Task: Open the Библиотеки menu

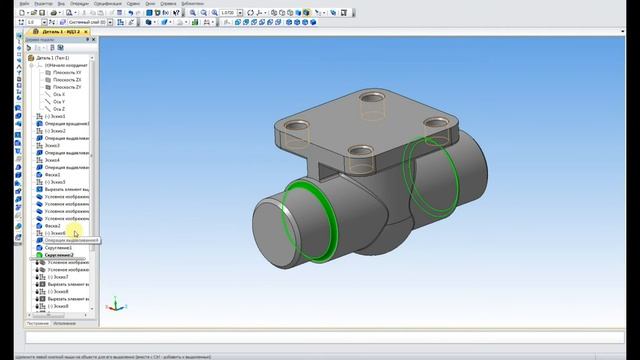Action: 192,4
